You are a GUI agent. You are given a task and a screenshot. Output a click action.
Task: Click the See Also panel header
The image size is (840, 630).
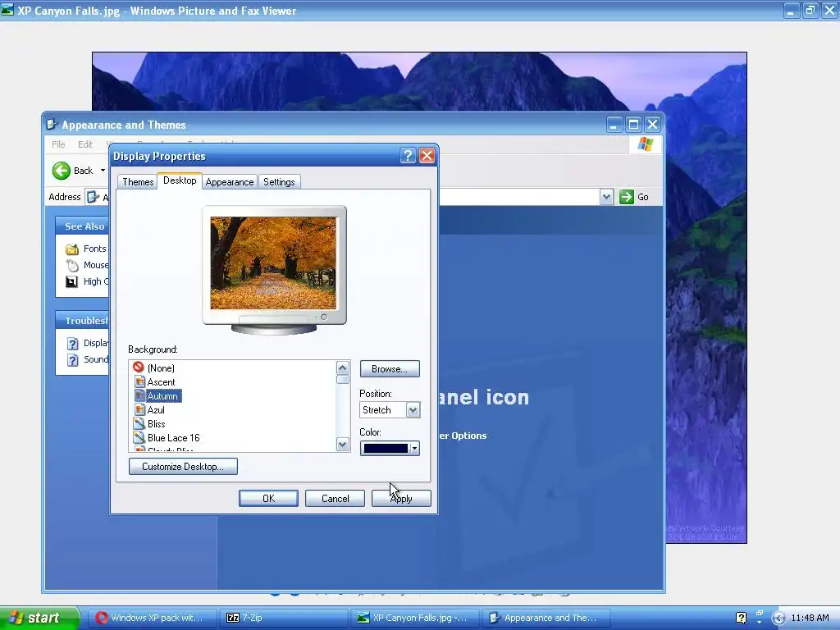82,226
